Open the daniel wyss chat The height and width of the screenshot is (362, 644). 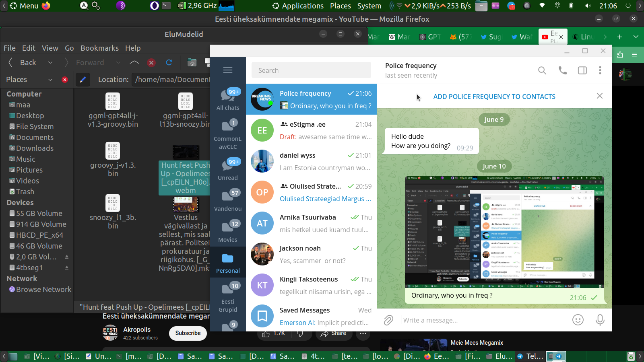[x=311, y=161]
